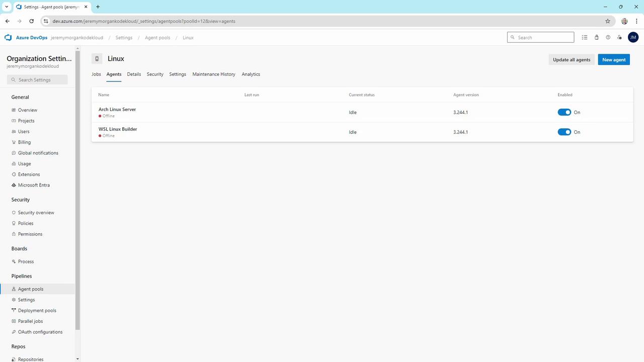The width and height of the screenshot is (644, 362).
Task: Click the Linux pool icon beside the title
Action: tap(97, 59)
